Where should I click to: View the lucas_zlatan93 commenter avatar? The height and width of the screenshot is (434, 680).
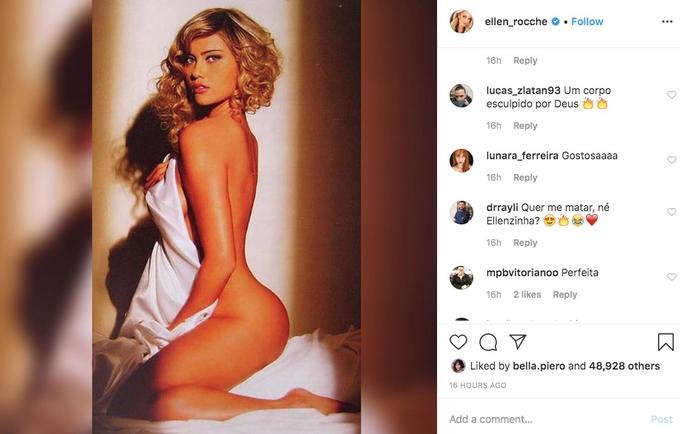(x=461, y=95)
